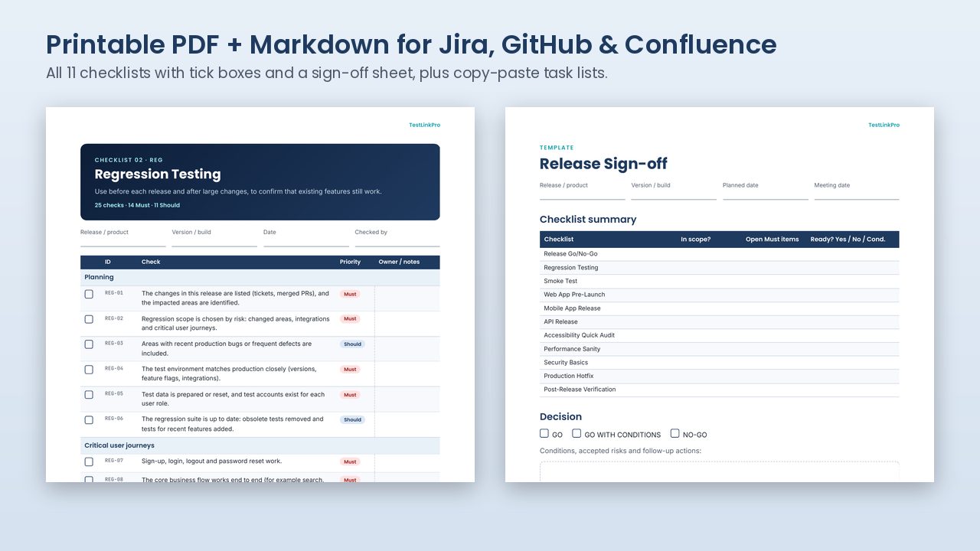This screenshot has width=980, height=551.
Task: Mark REG-04 as checked
Action: tap(89, 370)
